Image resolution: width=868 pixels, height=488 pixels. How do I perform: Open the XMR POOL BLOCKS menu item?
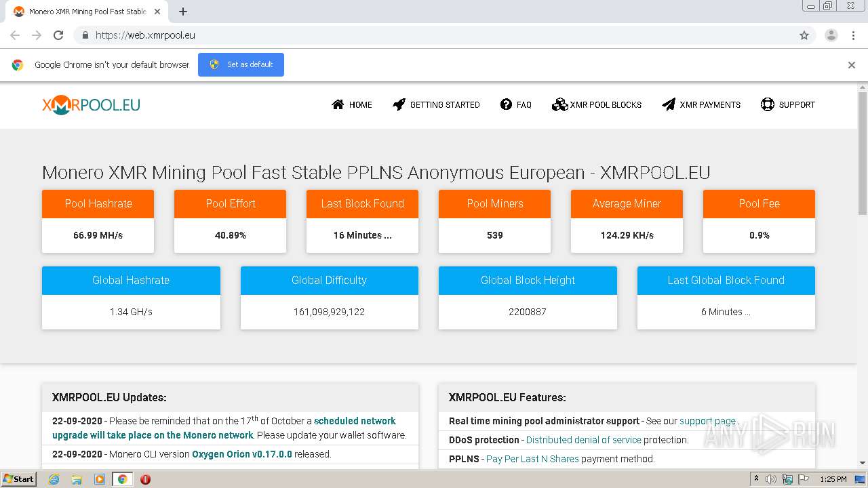(597, 104)
